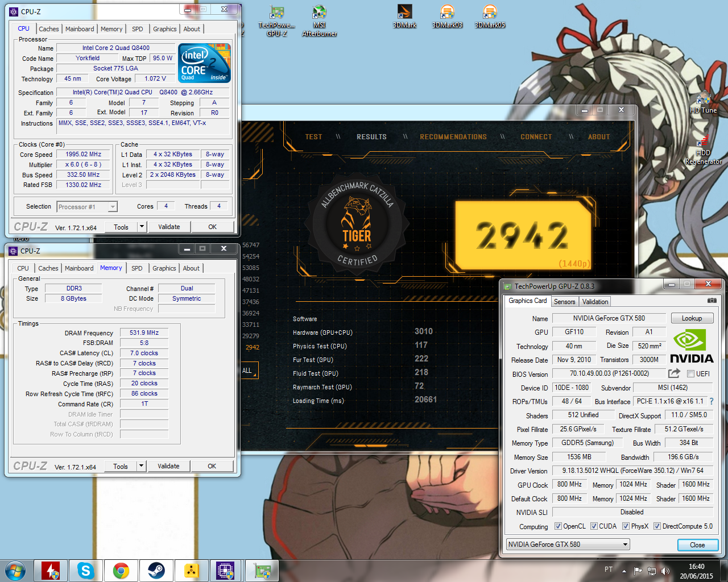
Task: Click the 2942 score panel
Action: point(523,235)
